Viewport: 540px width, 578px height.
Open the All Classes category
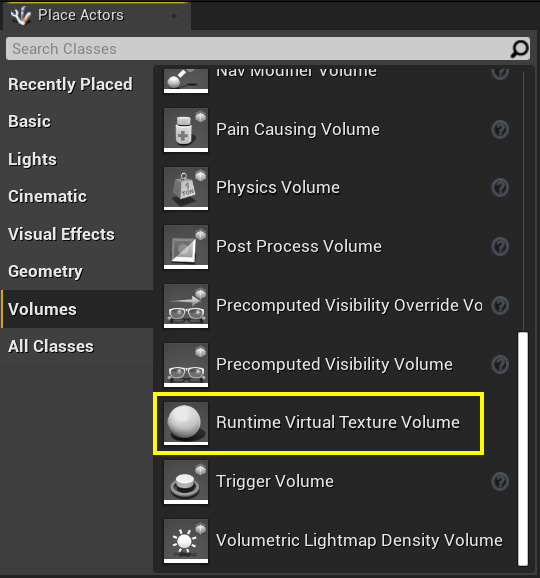click(x=77, y=347)
